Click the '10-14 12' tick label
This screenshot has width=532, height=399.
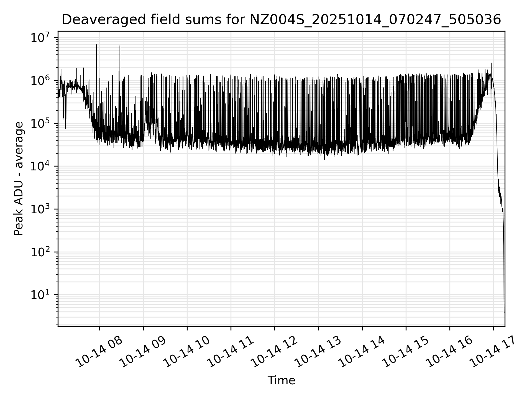(274, 352)
